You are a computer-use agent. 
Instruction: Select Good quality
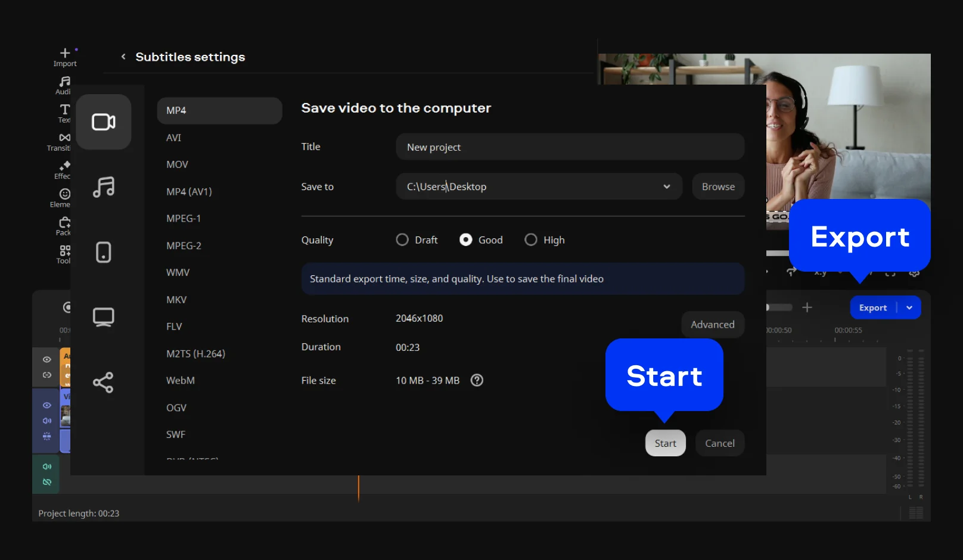click(481, 239)
